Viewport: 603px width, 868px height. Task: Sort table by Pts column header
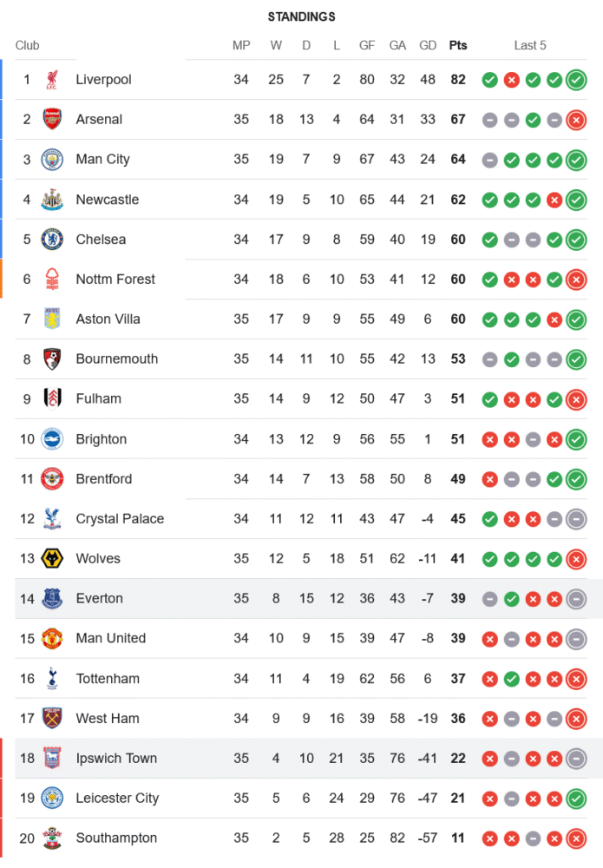point(457,45)
